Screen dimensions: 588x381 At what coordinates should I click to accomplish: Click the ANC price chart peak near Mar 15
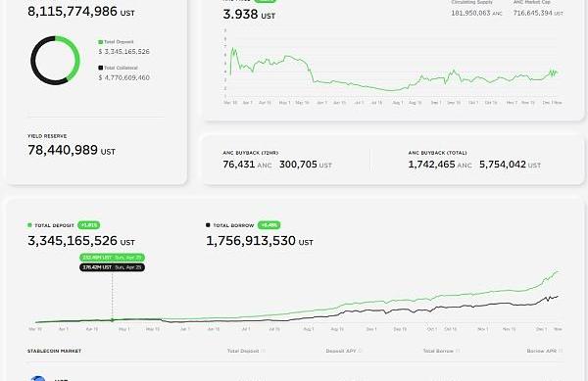pos(233,48)
